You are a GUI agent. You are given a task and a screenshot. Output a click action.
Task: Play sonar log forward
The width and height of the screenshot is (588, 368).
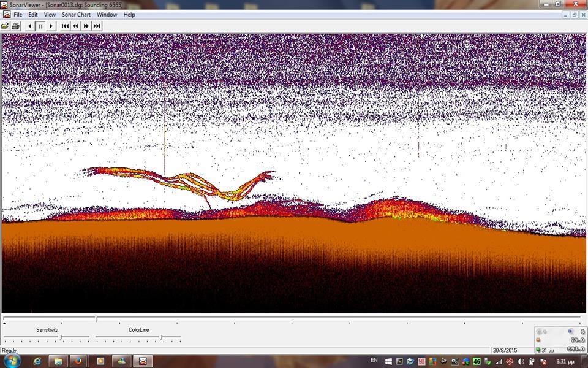click(51, 26)
